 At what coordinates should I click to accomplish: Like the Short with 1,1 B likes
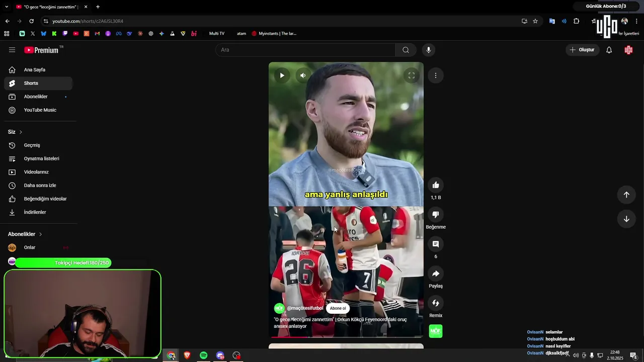pos(436,185)
